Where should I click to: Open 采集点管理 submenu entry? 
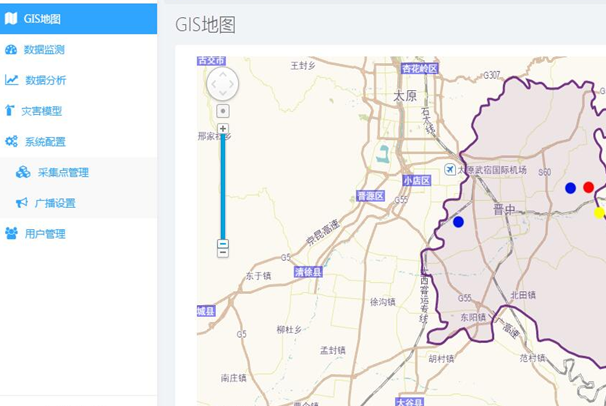(x=63, y=173)
